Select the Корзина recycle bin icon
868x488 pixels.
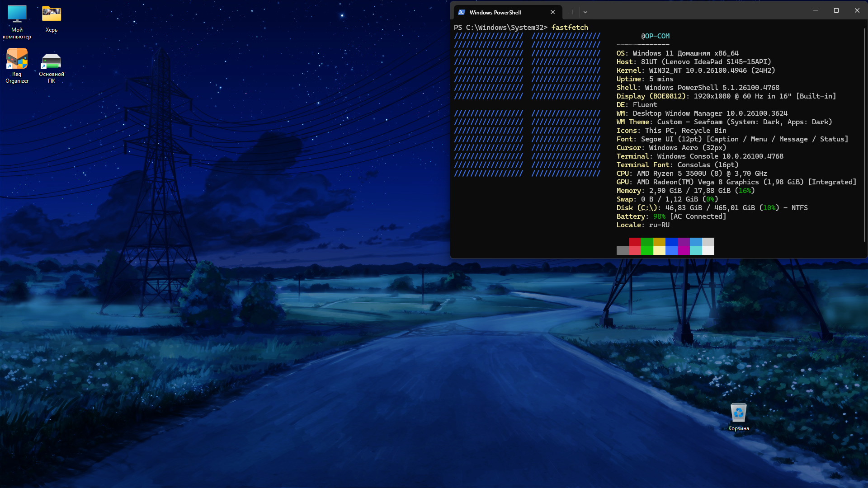pyautogui.click(x=738, y=413)
